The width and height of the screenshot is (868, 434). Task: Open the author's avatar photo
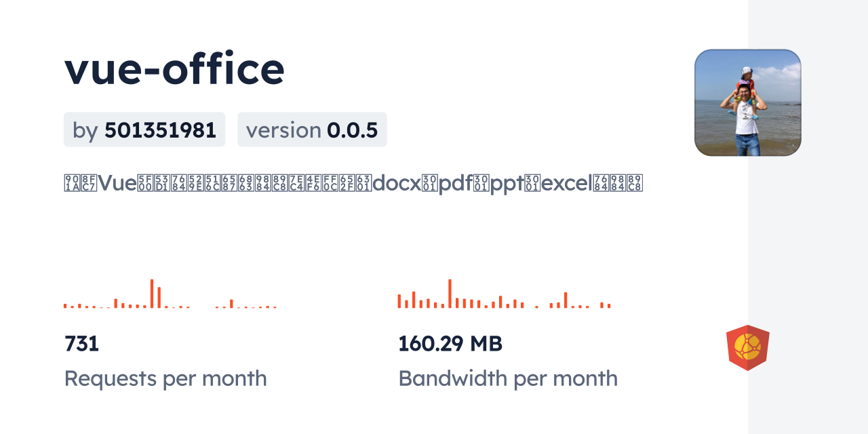(x=747, y=103)
